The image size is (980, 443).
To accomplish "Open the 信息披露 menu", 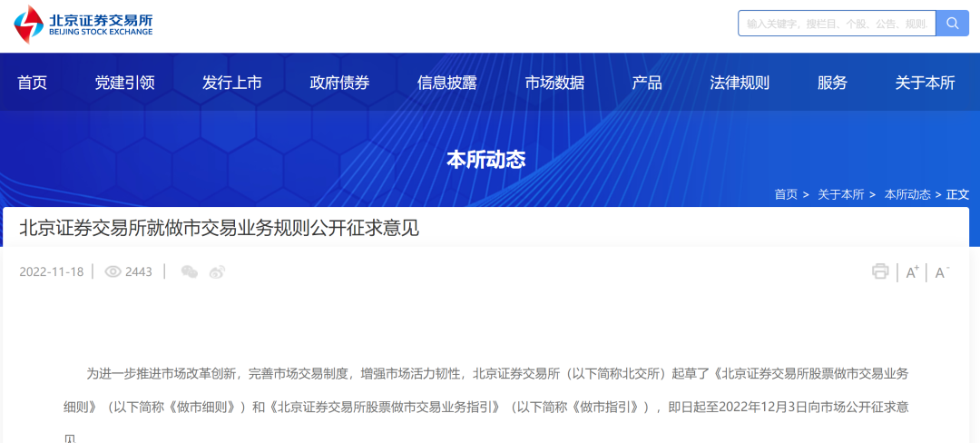I will pyautogui.click(x=446, y=83).
